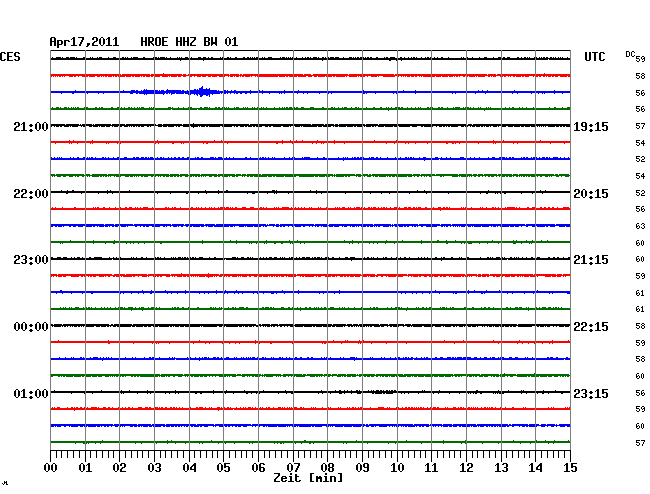Click minute tick label 13 on the axis
The height and width of the screenshot is (494, 650).
click(501, 468)
